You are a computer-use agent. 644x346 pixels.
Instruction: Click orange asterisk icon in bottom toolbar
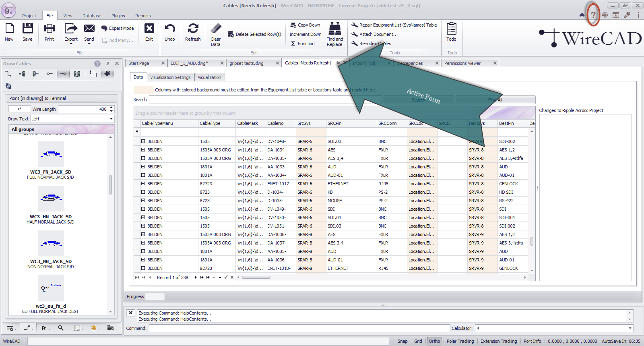(94, 328)
